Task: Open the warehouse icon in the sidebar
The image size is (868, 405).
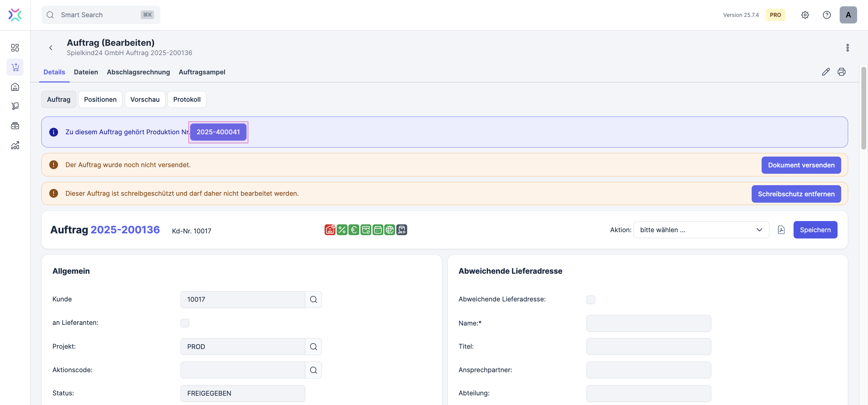Action: (15, 87)
